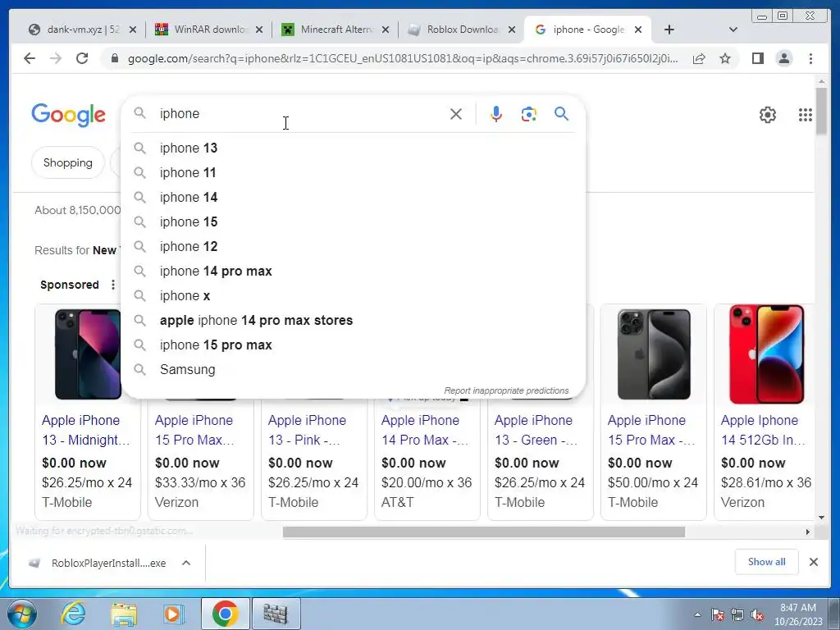Click the Chrome taskbar icon
The width and height of the screenshot is (840, 630).
225,614
